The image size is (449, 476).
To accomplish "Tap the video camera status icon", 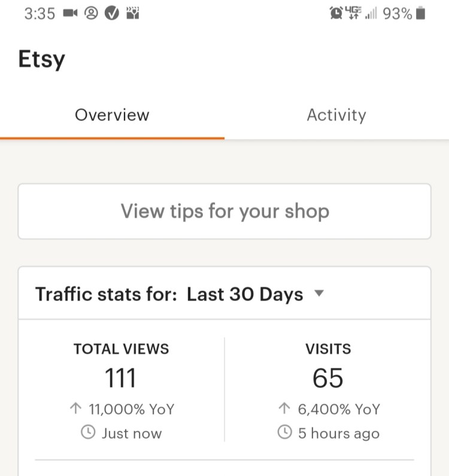I will click(71, 14).
